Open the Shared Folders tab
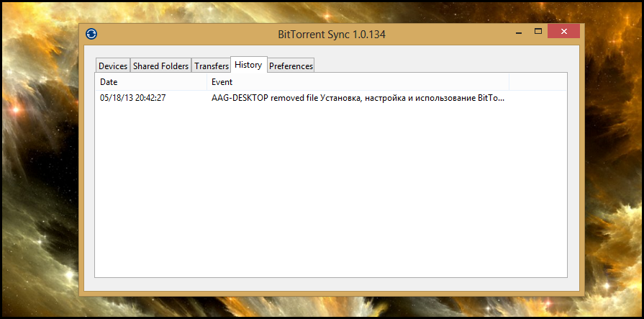 pyautogui.click(x=161, y=66)
